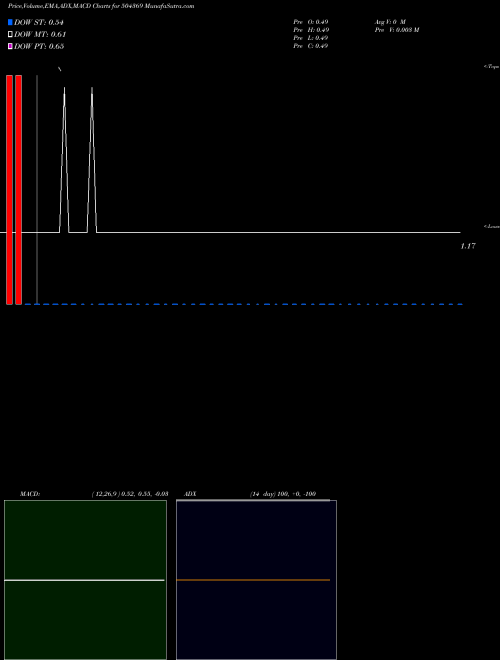
Task: Click the 'Pre V: 0.003 M' value
Action: tap(397, 30)
